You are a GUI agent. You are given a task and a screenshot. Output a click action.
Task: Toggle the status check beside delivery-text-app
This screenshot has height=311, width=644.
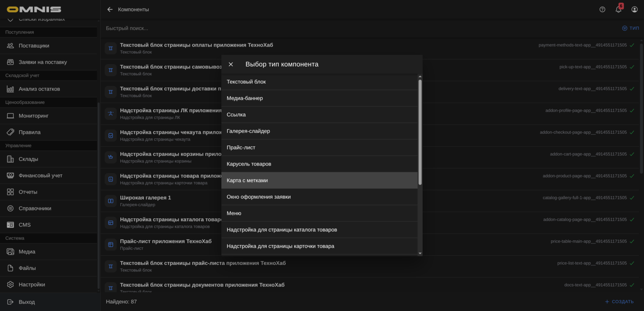pyautogui.click(x=632, y=88)
